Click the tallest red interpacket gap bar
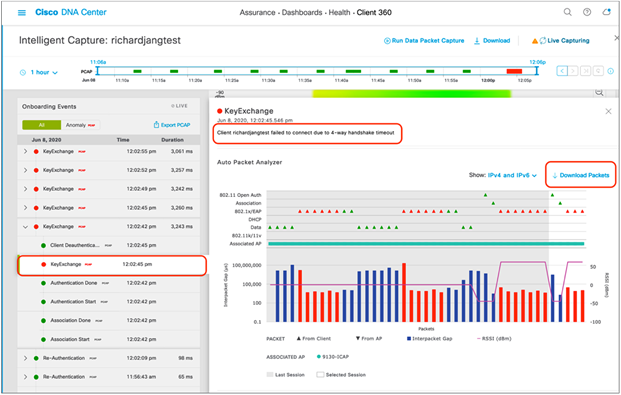 pyautogui.click(x=404, y=292)
